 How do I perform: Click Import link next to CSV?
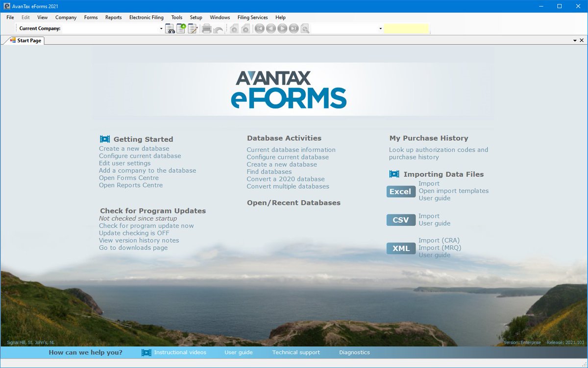point(429,216)
